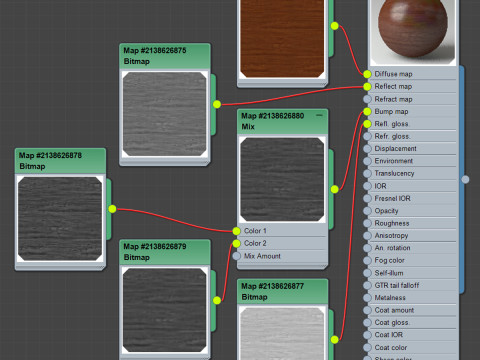
Task: Click the Reflect map input socket
Action: pyautogui.click(x=367, y=87)
